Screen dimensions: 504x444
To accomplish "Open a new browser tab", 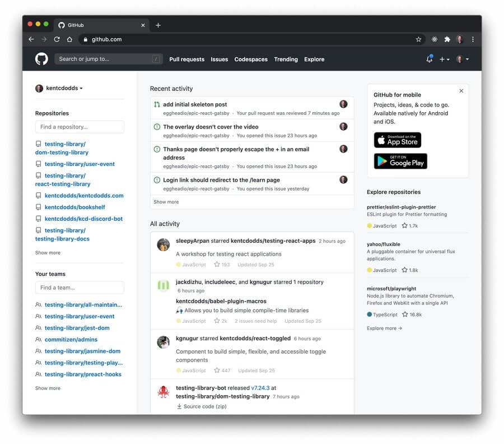I will click(x=158, y=25).
